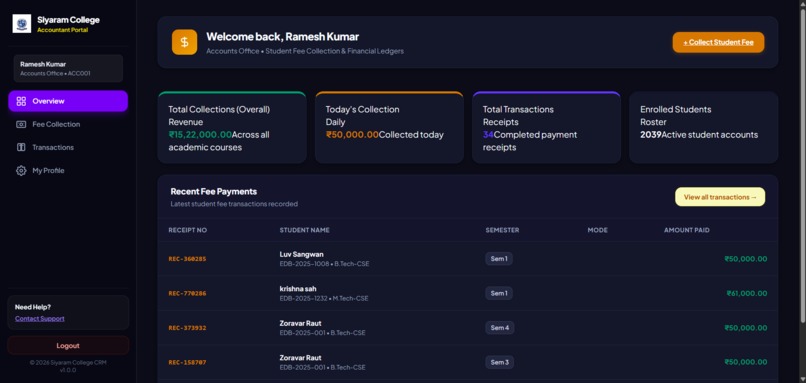This screenshot has height=383, width=806.
Task: Open the Overview menu item
Action: click(x=68, y=101)
